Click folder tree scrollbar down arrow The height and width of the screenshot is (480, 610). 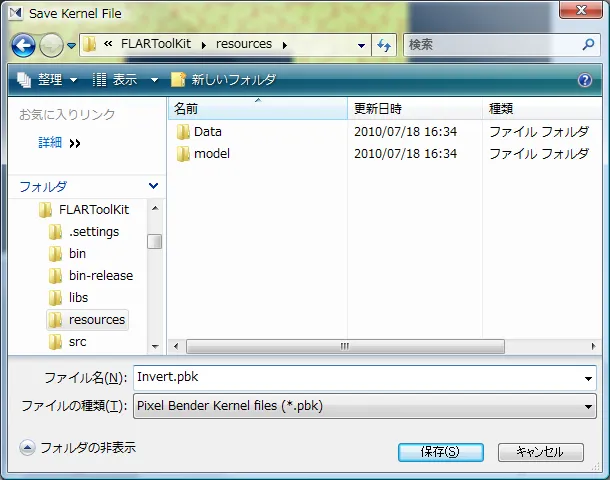coord(155,346)
